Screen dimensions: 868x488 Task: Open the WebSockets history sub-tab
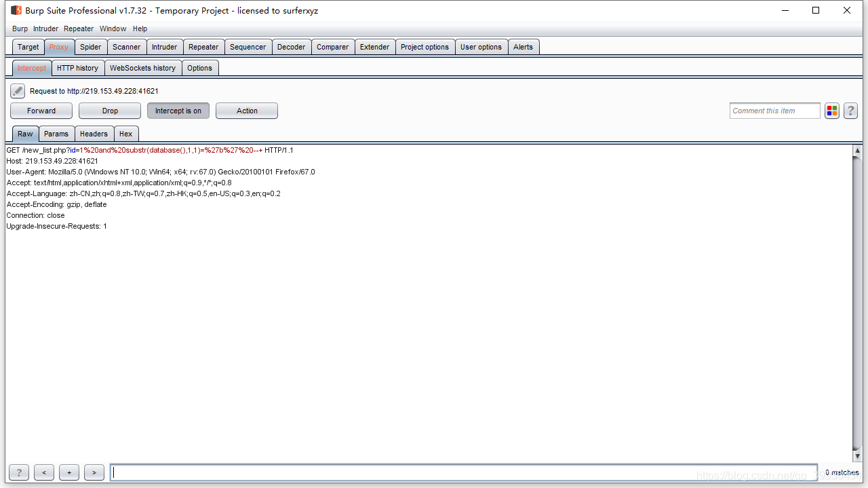coord(143,68)
